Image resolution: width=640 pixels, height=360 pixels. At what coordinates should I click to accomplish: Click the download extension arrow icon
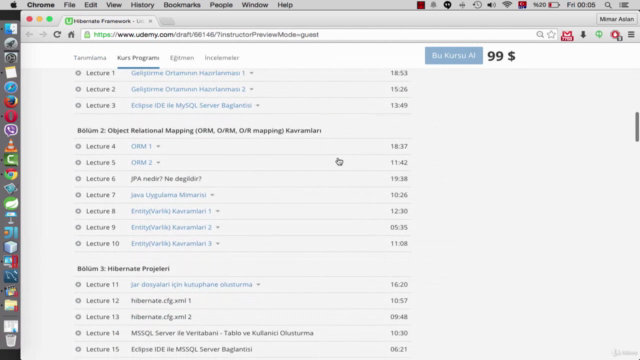583,35
